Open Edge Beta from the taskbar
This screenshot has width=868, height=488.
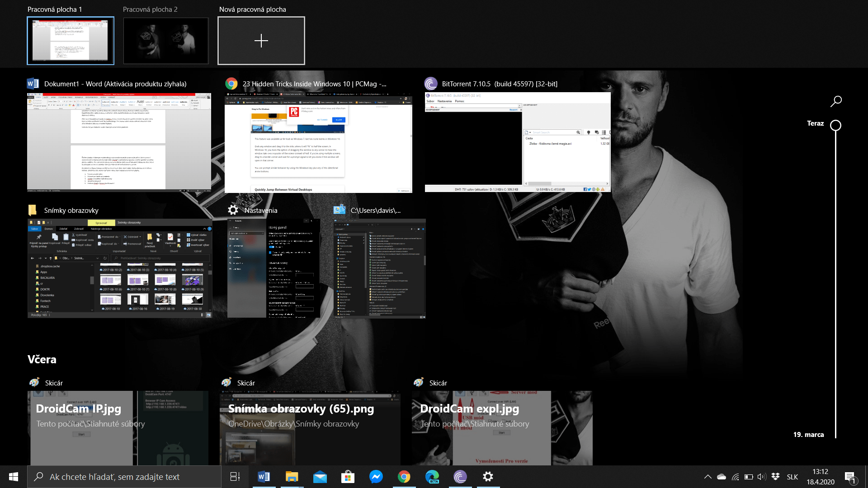(432, 477)
